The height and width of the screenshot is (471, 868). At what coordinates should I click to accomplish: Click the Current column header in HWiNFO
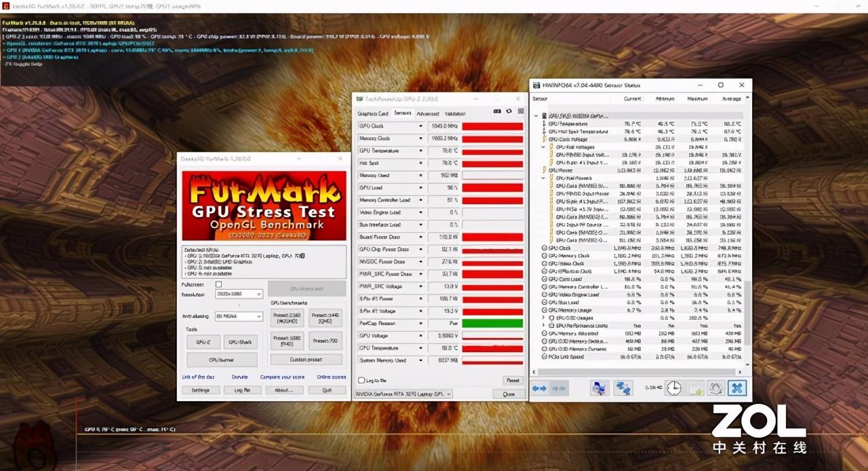point(632,99)
